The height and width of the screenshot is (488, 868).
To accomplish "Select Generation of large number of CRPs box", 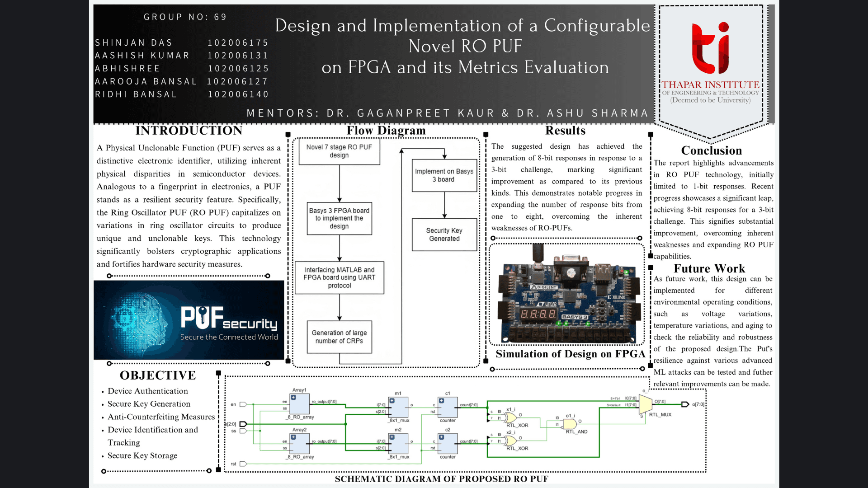I will [339, 337].
